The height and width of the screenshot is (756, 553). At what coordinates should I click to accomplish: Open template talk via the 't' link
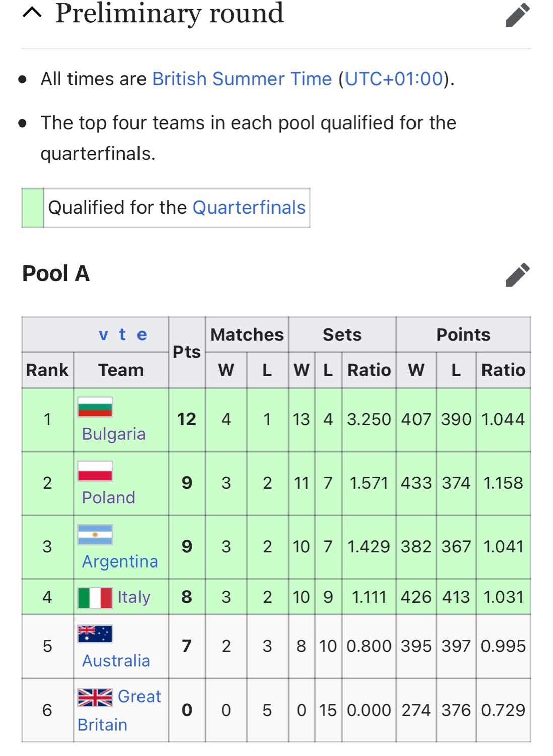click(x=122, y=334)
